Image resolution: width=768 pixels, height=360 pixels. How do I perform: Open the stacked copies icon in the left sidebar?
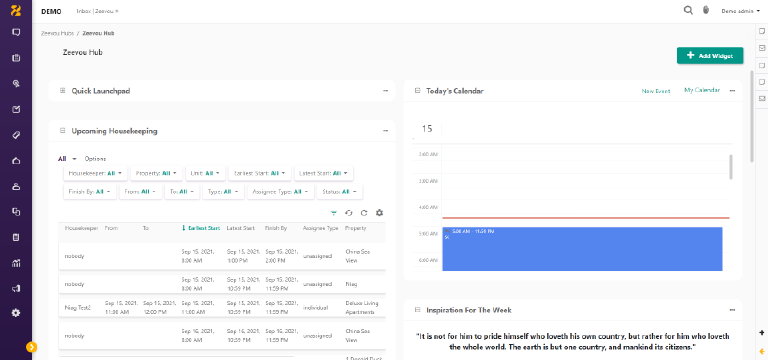coord(16,212)
